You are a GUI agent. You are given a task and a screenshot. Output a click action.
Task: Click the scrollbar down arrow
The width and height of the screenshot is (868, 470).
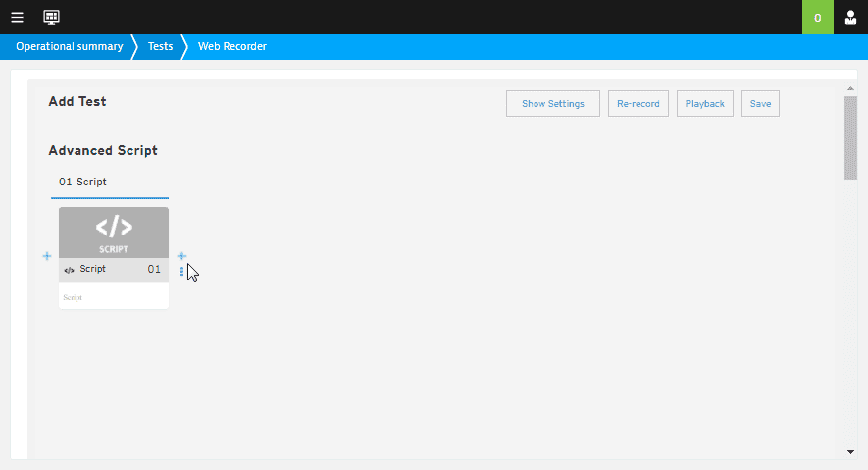(x=850, y=452)
